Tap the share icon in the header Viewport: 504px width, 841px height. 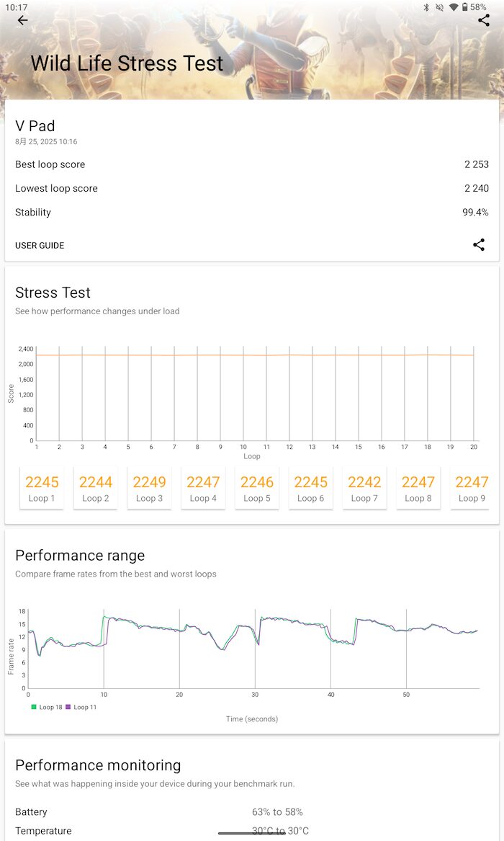pos(484,20)
